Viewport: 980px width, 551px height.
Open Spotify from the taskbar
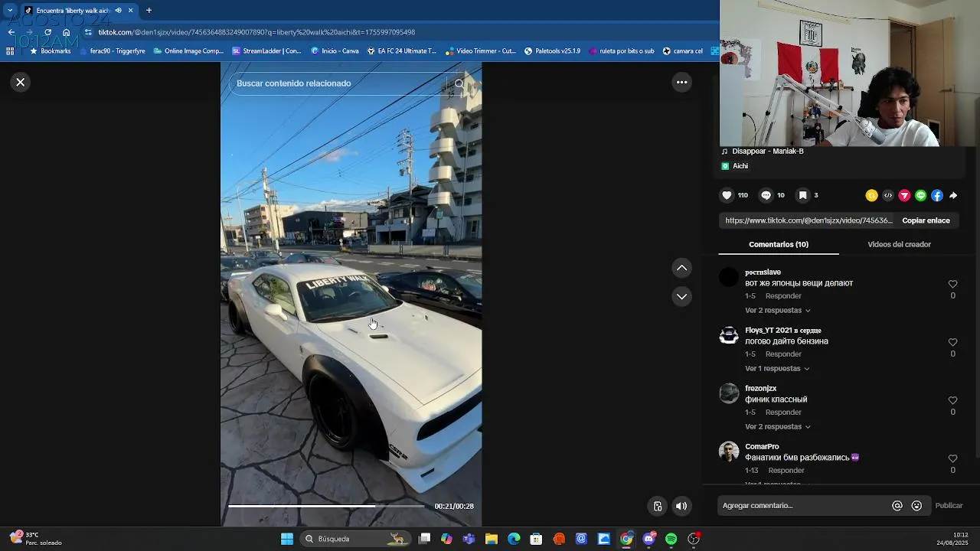click(671, 539)
